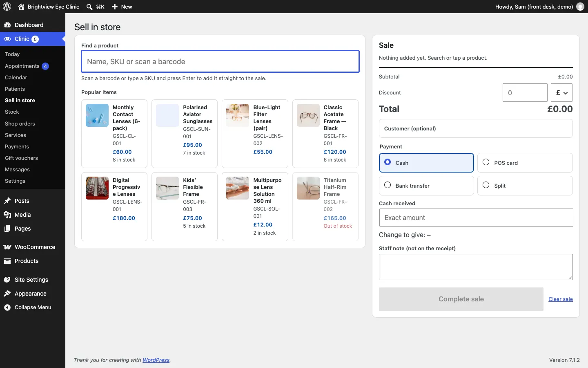Select the Split payment option
Screen dimensions: 588x368
click(x=525, y=186)
